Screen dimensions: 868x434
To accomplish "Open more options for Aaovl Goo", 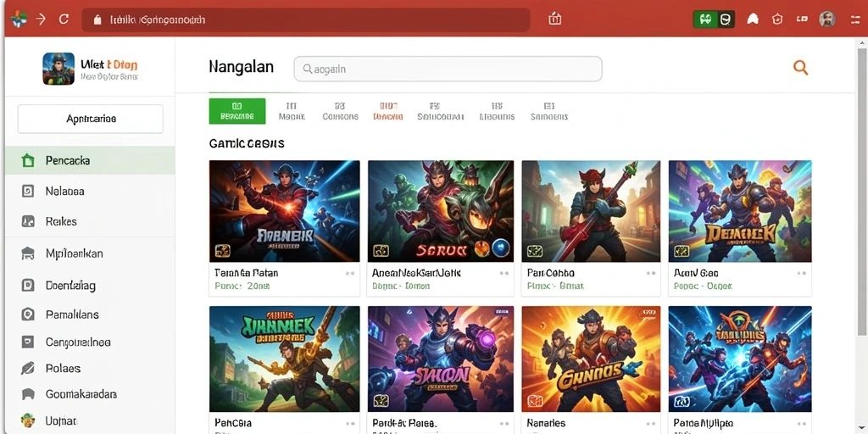I will point(802,274).
